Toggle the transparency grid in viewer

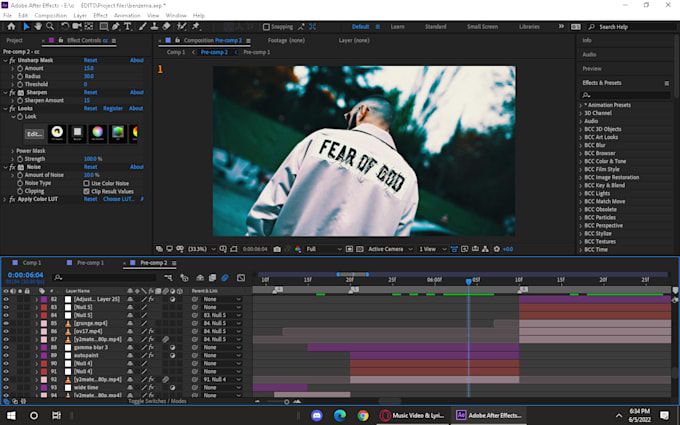[360, 249]
